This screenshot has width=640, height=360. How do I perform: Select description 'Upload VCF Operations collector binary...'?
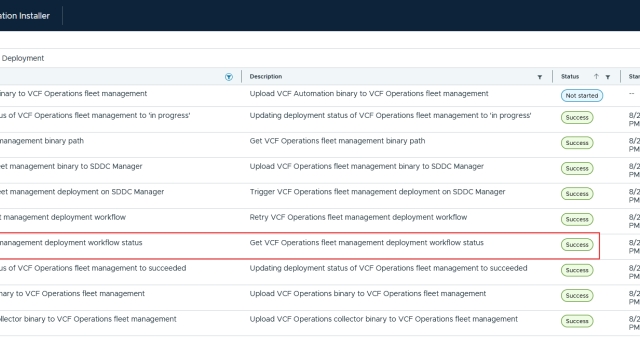[x=384, y=319]
